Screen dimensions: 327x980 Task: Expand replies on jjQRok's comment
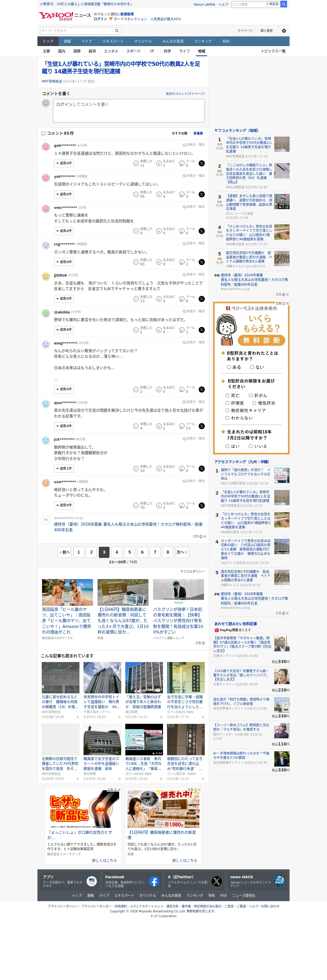[64, 299]
